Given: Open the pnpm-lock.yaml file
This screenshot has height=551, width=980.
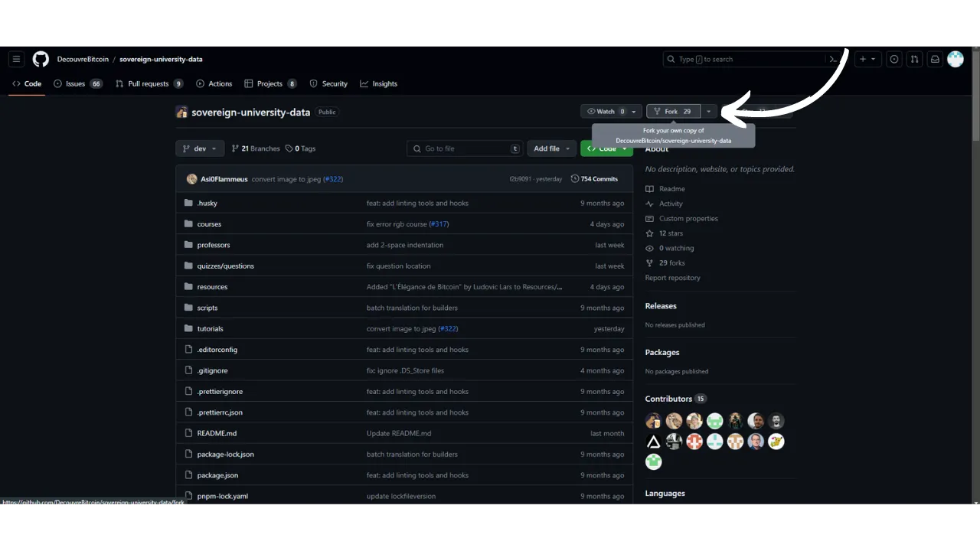Looking at the screenshot, I should 222,496.
